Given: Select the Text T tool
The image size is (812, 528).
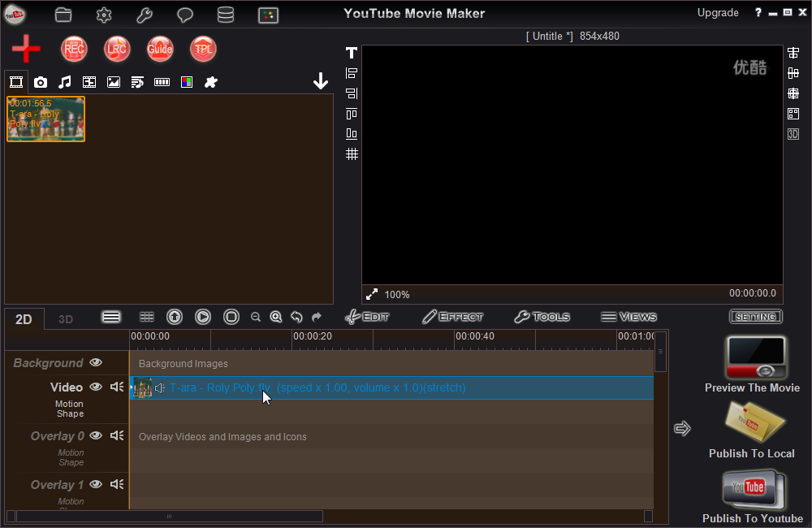Looking at the screenshot, I should point(352,53).
